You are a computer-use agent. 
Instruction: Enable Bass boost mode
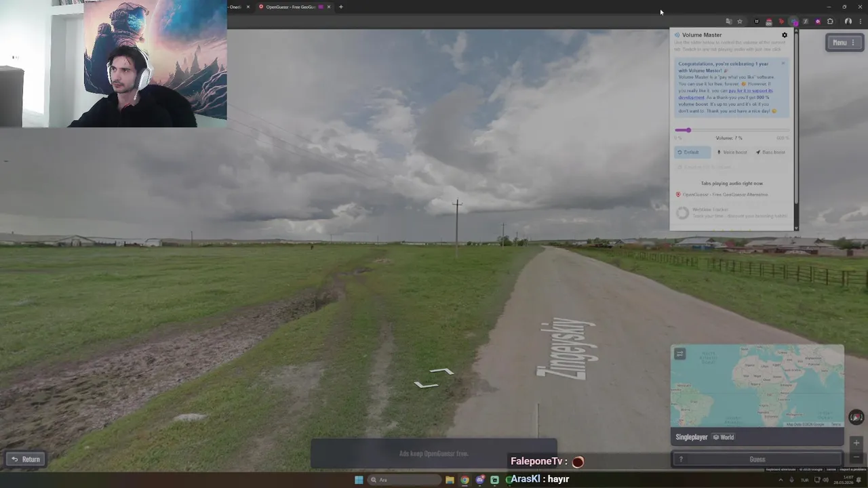click(x=770, y=152)
